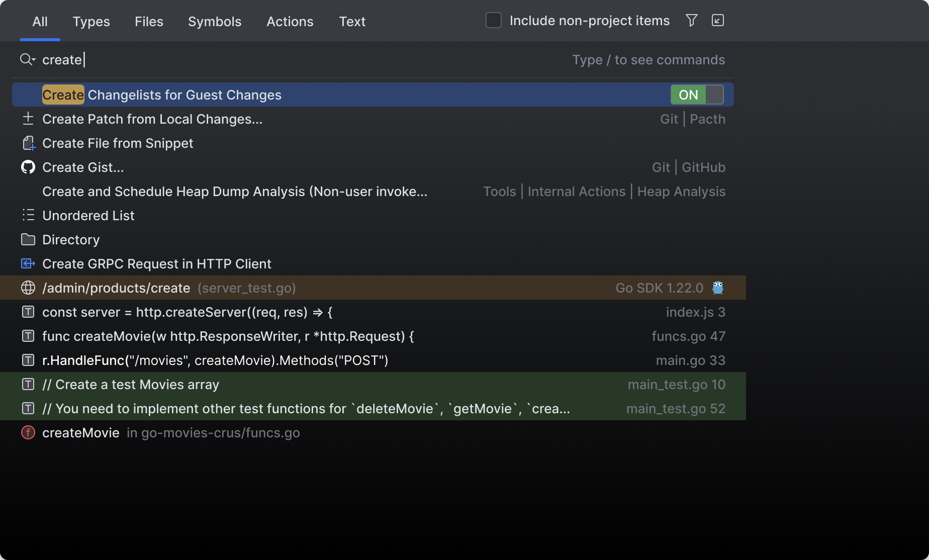
Task: Click the Create File from Snippet icon
Action: point(28,143)
